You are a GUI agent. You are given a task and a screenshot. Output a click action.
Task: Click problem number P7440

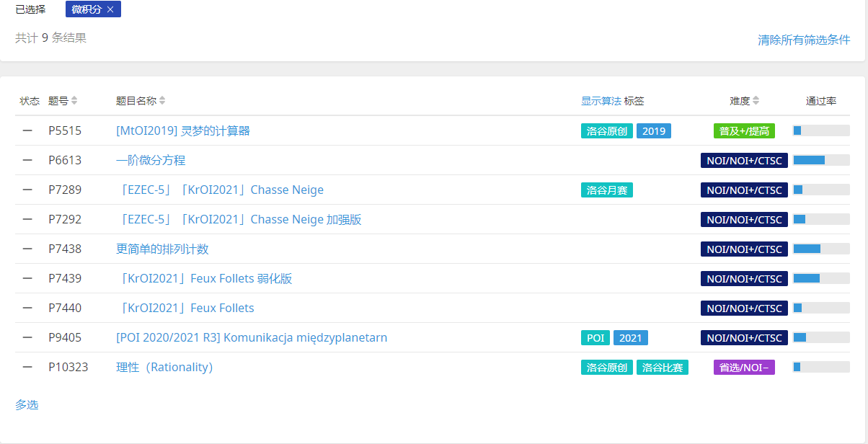(65, 308)
